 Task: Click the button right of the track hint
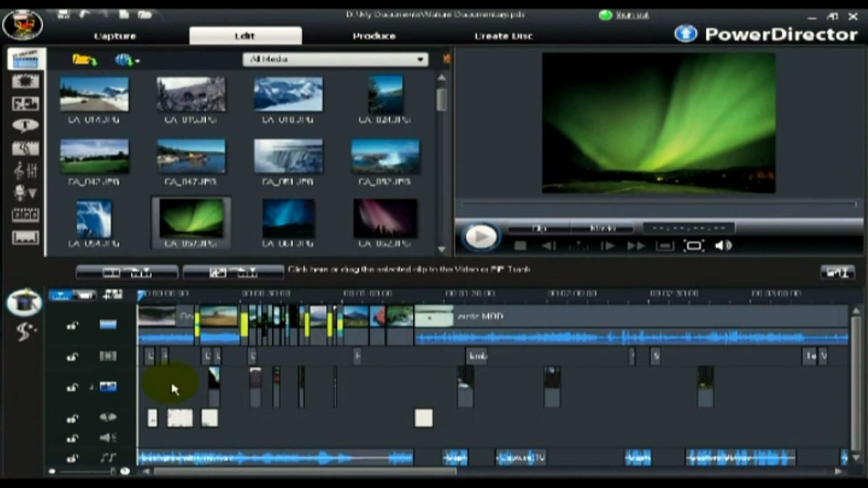click(837, 272)
